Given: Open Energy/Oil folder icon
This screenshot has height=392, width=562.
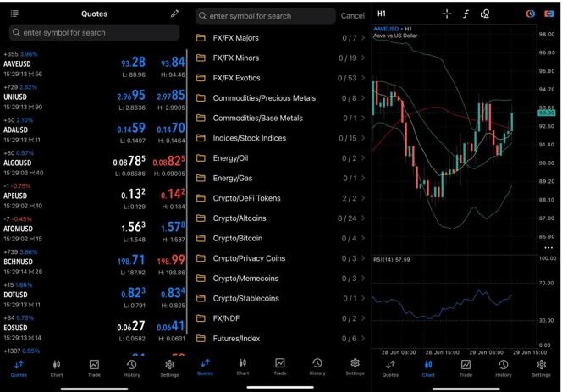Looking at the screenshot, I should (201, 157).
